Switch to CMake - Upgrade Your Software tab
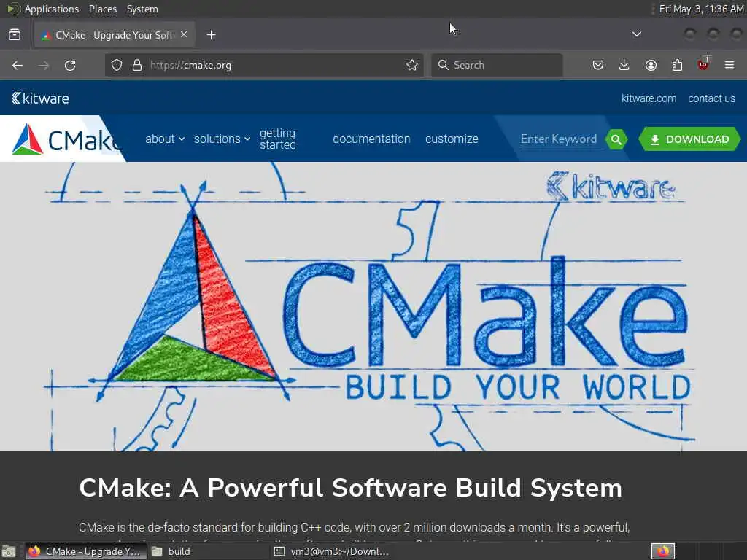This screenshot has width=747, height=560. 115,35
